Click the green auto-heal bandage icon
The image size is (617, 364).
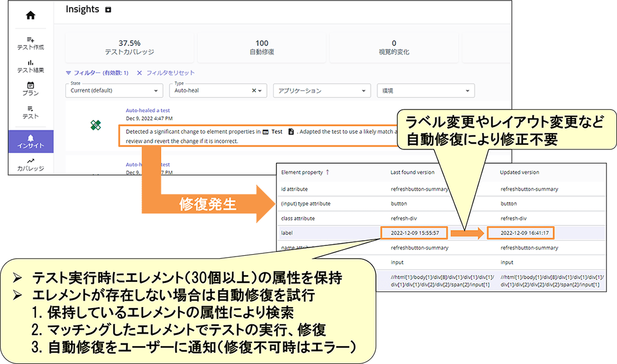pyautogui.click(x=96, y=125)
